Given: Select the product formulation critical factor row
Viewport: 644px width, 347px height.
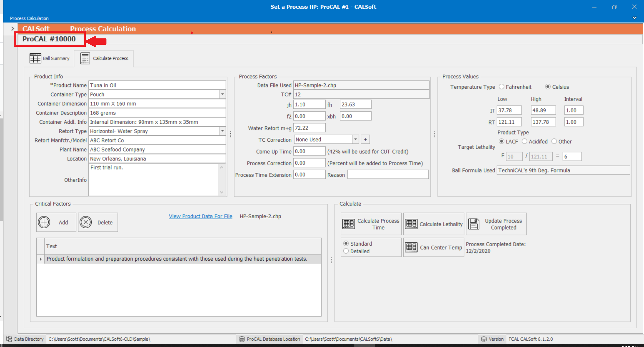Looking at the screenshot, I should point(179,259).
